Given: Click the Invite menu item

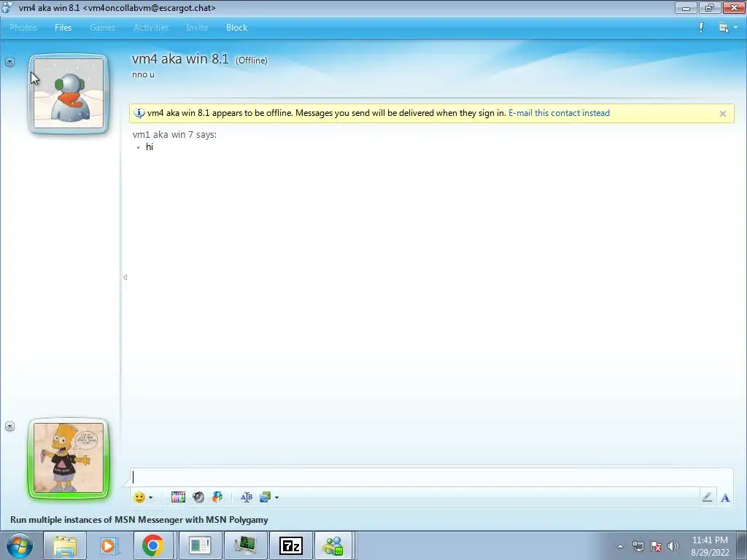Looking at the screenshot, I should click(197, 28).
